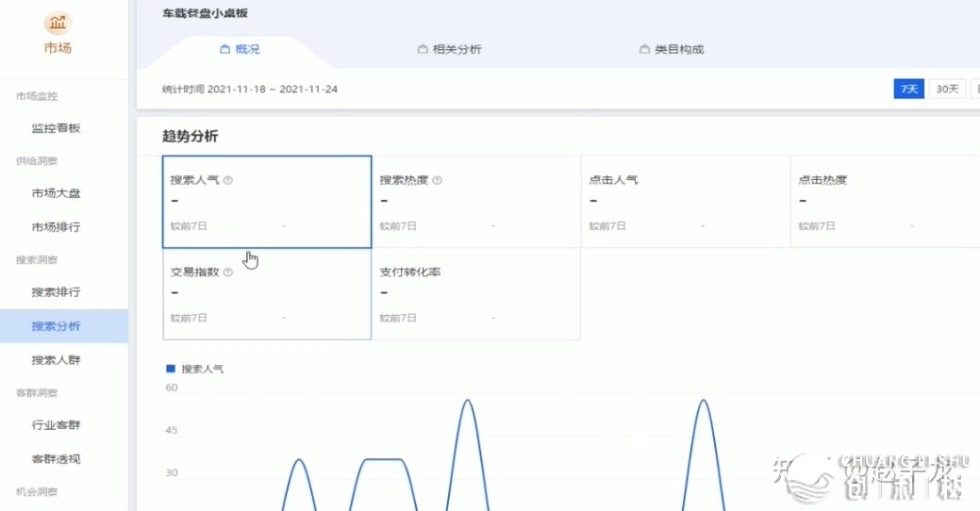
Task: Click the 45 value on chart axis
Action: pyautogui.click(x=172, y=430)
